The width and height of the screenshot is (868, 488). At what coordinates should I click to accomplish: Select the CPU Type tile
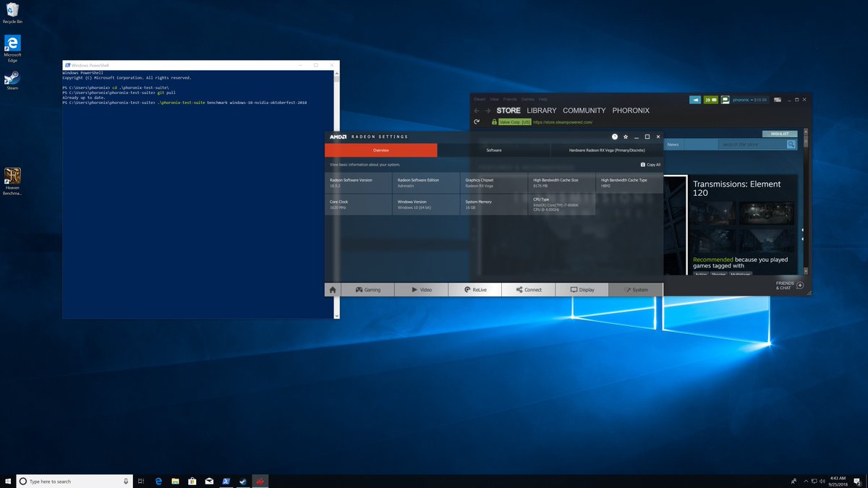(561, 205)
